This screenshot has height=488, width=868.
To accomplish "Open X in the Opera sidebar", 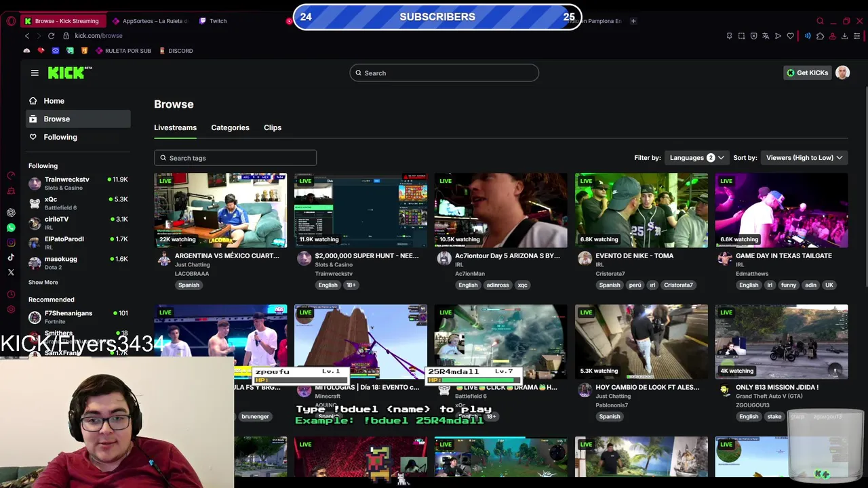I will click(11, 272).
